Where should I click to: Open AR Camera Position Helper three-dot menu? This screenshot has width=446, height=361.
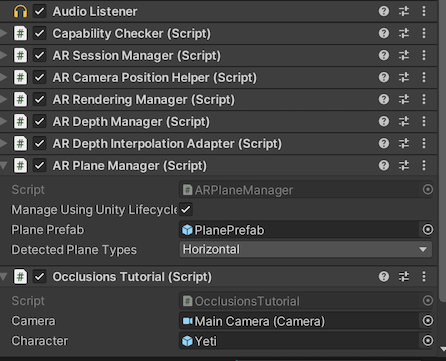pyautogui.click(x=424, y=77)
